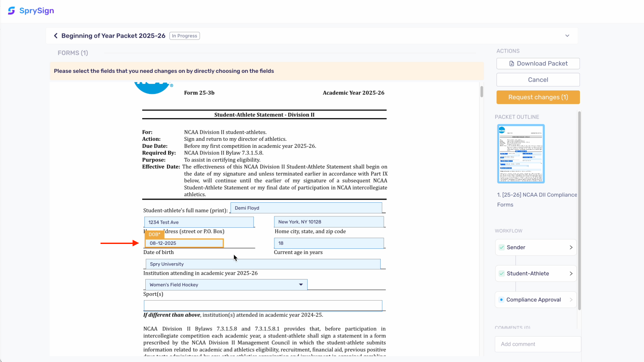Click the In Progress status badge
This screenshot has height=362, width=644.
[x=184, y=36]
